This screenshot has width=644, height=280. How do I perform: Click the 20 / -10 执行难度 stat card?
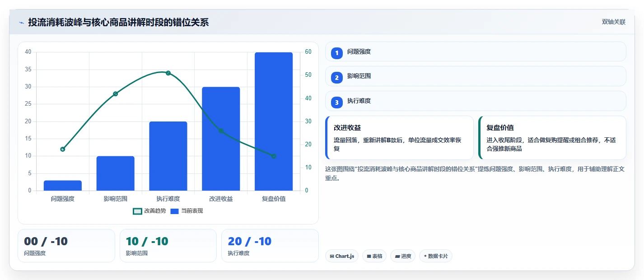270,246
